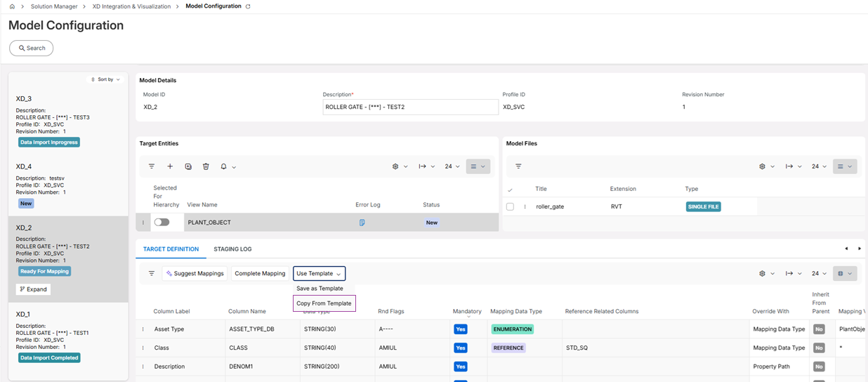Click the duplicate icon in Target Entities toolbar
Image resolution: width=868 pixels, height=382 pixels.
tap(188, 166)
